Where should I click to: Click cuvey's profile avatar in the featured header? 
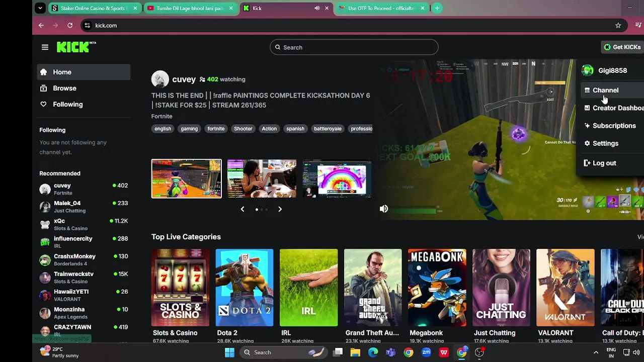[160, 79]
